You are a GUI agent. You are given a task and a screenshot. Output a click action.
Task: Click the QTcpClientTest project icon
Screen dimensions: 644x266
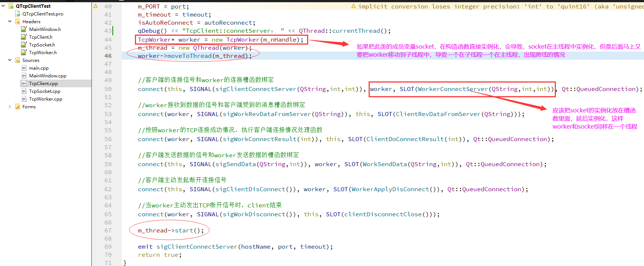[x=11, y=6]
